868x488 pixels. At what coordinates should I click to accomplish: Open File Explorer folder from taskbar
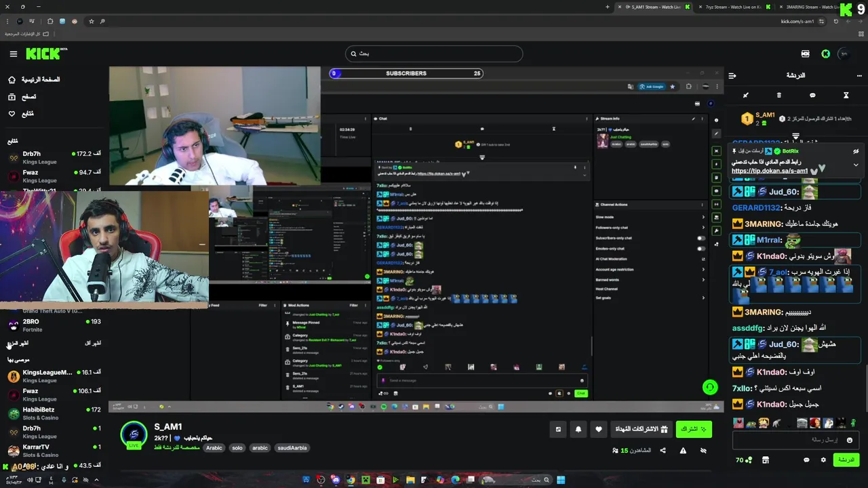point(410,480)
